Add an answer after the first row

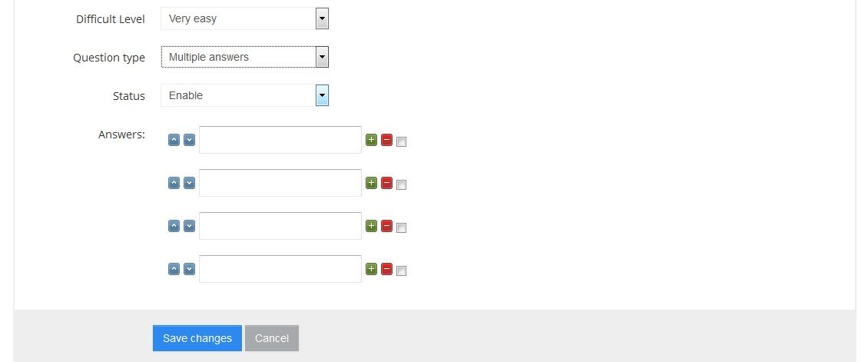[x=371, y=140]
